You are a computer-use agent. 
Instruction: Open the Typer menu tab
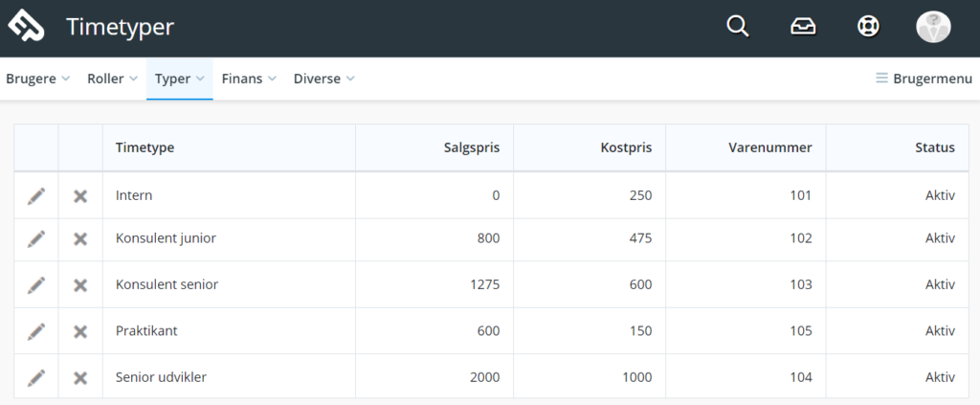pos(179,79)
